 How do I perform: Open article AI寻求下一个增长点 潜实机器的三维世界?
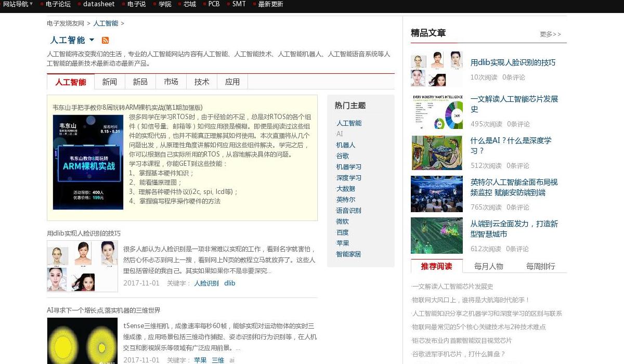point(103,310)
